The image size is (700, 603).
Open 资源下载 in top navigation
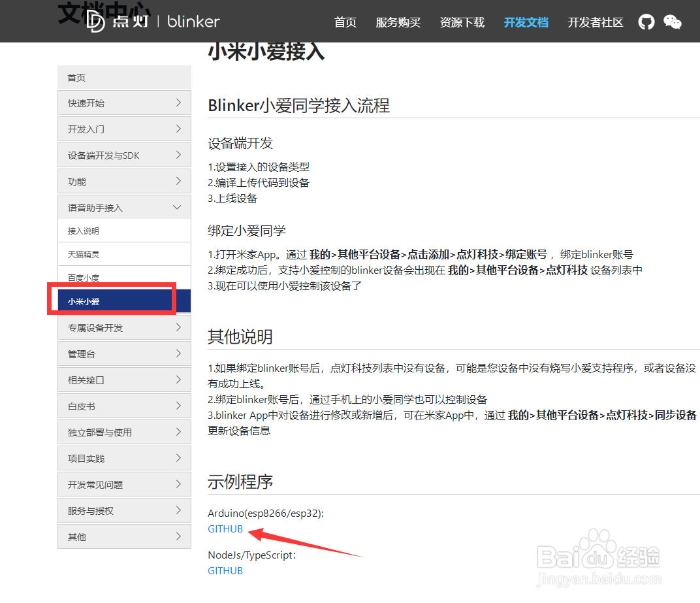462,22
